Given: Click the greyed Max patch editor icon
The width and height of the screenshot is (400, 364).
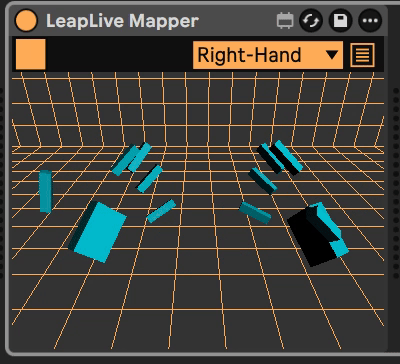Looking at the screenshot, I should (285, 21).
